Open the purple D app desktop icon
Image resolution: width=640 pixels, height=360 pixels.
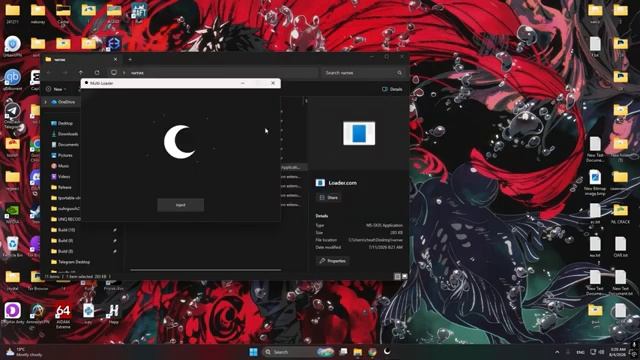pyautogui.click(x=12, y=313)
